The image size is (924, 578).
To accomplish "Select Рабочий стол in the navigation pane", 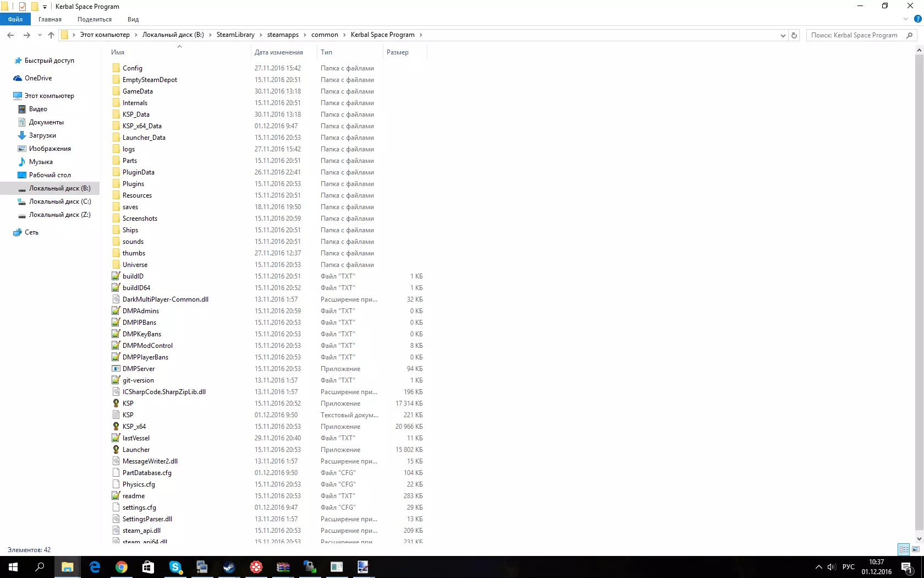I will click(x=50, y=175).
